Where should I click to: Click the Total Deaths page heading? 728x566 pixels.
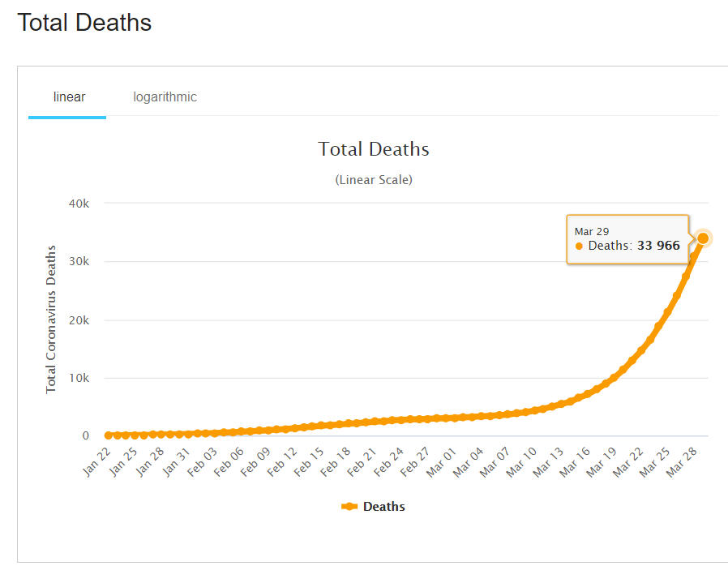84,23
